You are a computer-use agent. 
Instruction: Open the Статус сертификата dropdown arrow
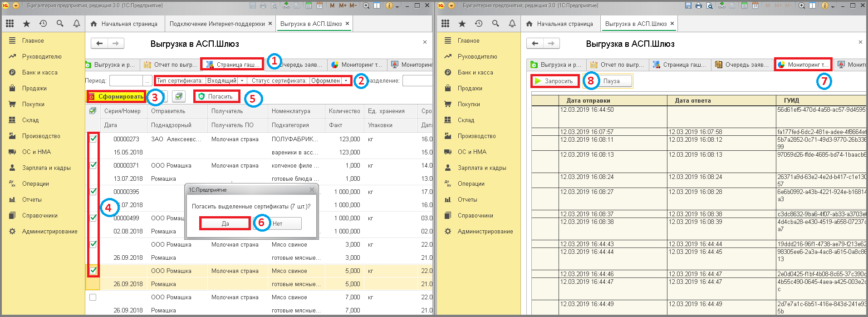346,80
